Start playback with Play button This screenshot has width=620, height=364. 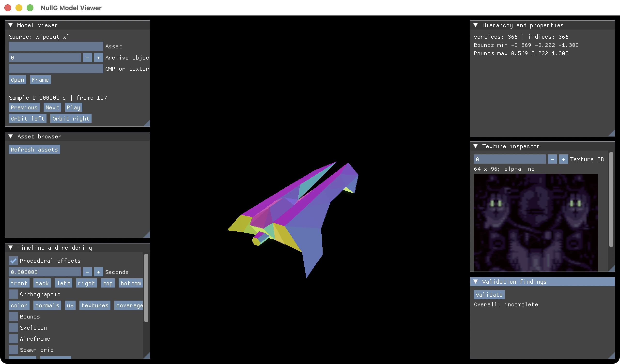(74, 107)
